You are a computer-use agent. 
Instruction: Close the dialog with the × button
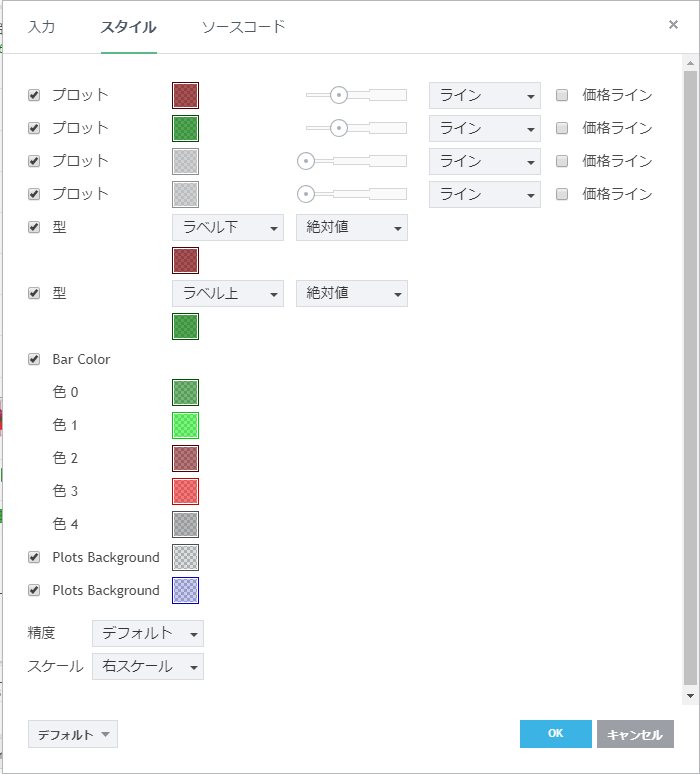click(x=673, y=25)
